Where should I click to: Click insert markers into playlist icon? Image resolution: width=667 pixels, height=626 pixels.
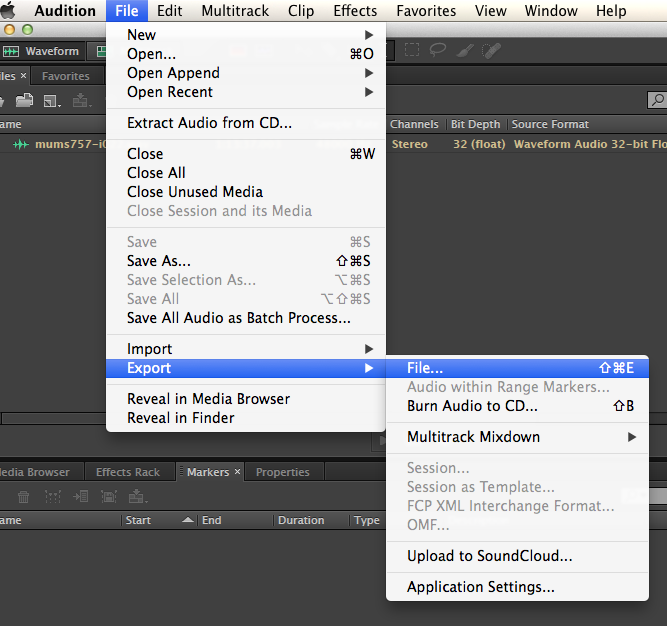tap(80, 496)
